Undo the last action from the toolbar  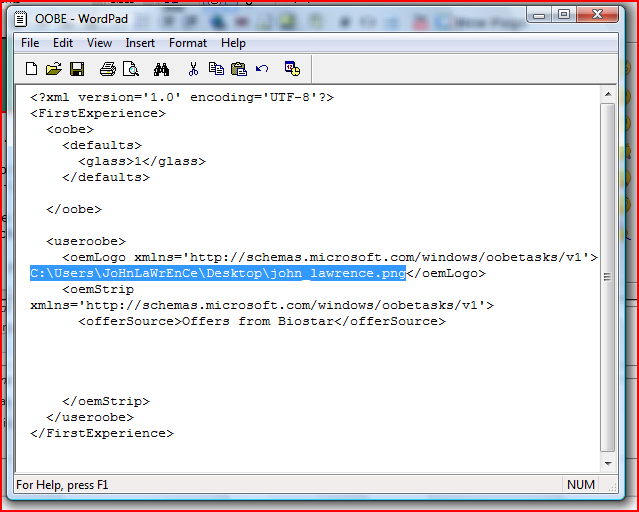pyautogui.click(x=262, y=69)
